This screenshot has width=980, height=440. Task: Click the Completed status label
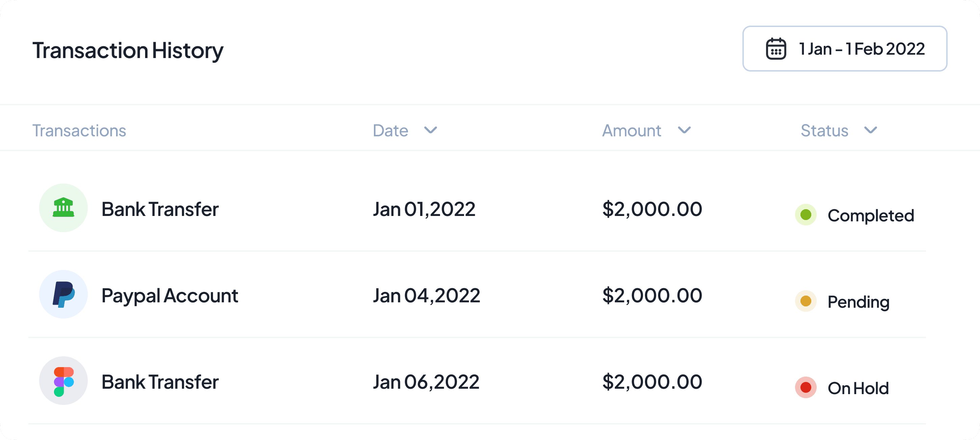[870, 216]
